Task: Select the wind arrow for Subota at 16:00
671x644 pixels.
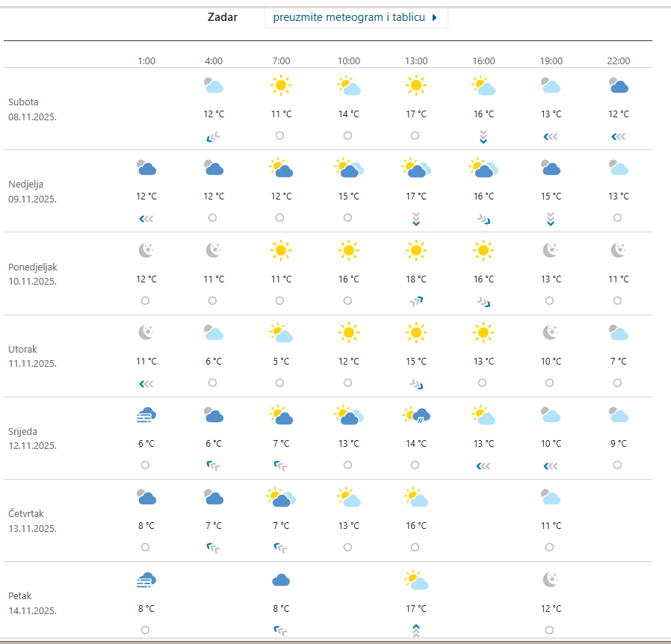Action: [483, 136]
